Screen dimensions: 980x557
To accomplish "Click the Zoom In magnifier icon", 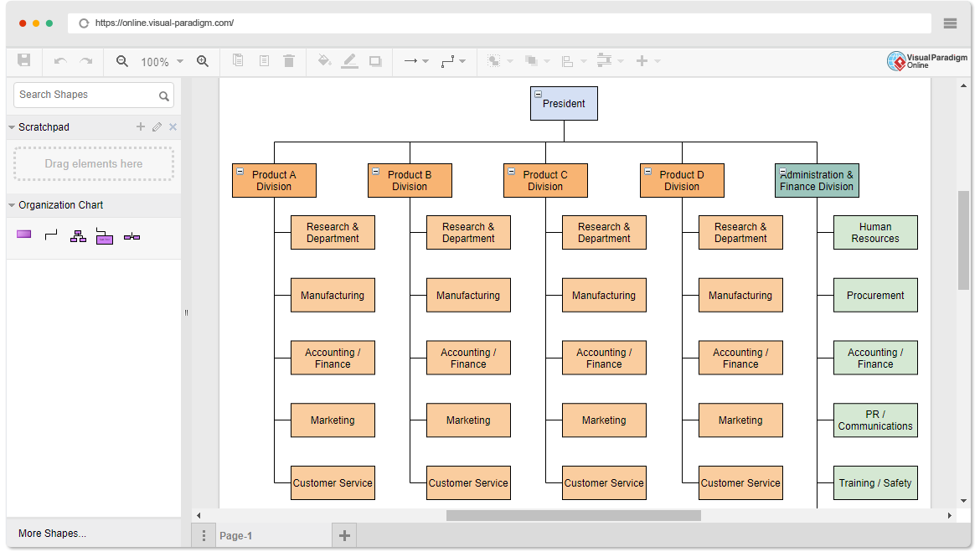I will pos(203,60).
